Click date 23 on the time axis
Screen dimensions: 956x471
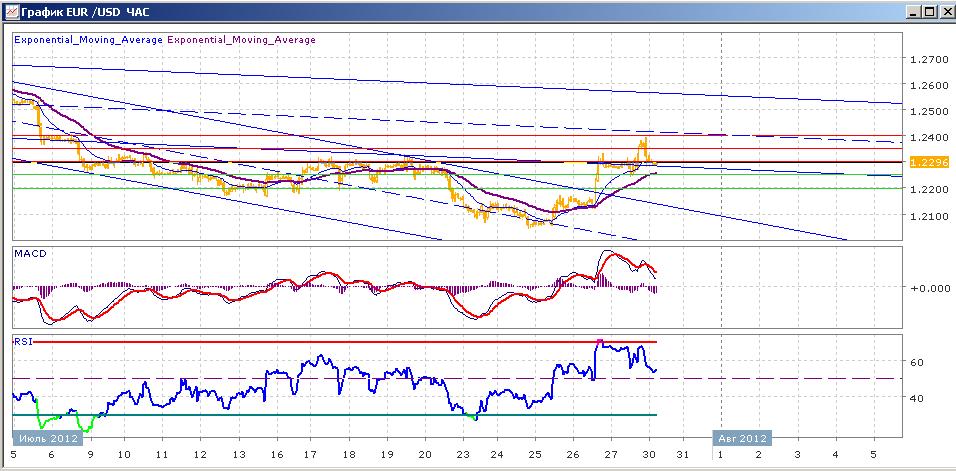[463, 455]
